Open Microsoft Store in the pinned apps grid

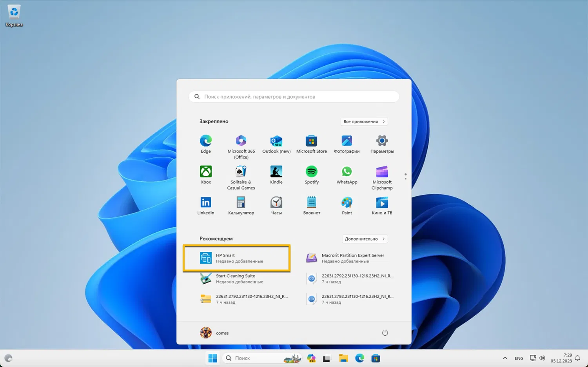pyautogui.click(x=312, y=144)
